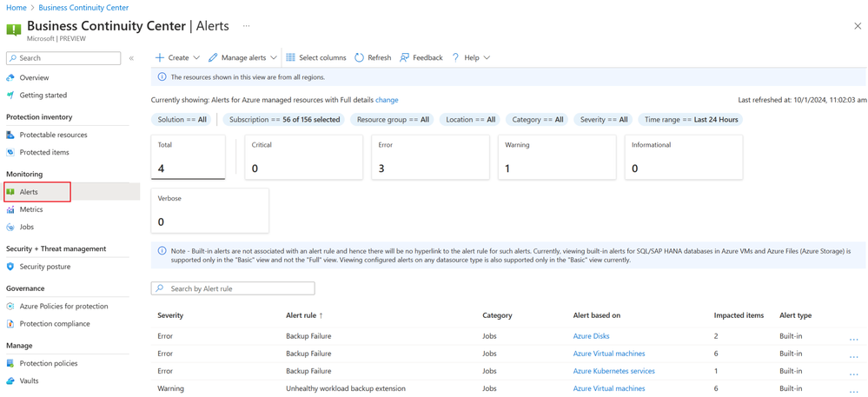868x397 pixels.
Task: Open Jobs under Monitoring
Action: [27, 227]
